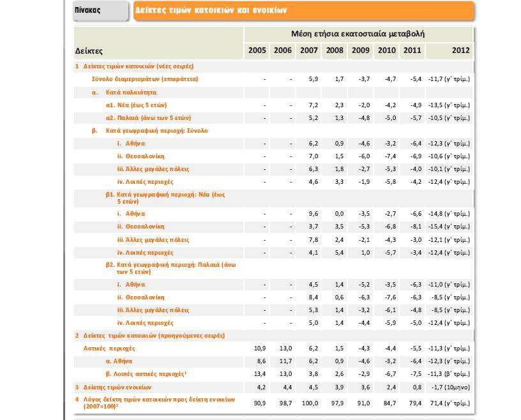The image size is (521, 420).
Task: Select row 'α. Κατά παλαιότητα'
Action: (x=274, y=92)
